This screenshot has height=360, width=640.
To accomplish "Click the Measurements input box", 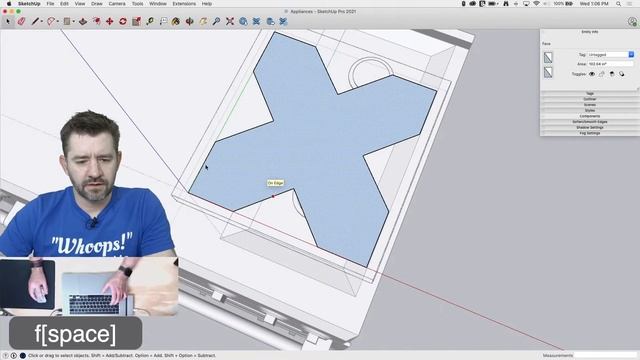I will [605, 356].
